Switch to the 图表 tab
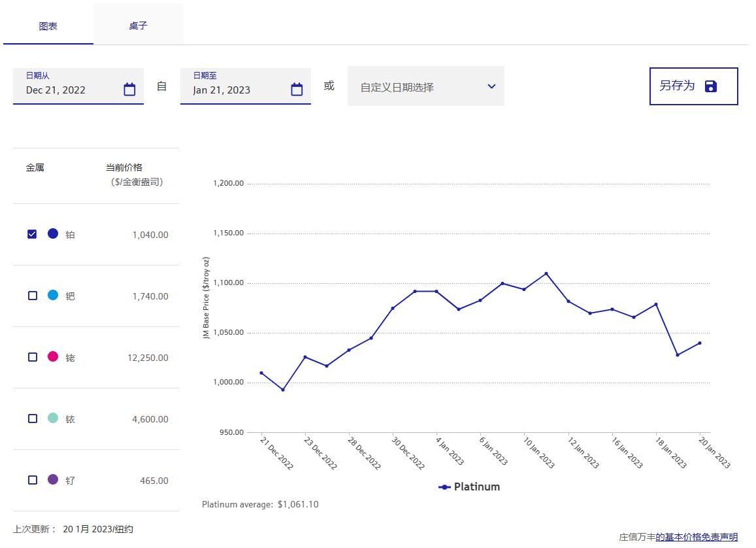This screenshot has height=548, width=756. pos(48,26)
